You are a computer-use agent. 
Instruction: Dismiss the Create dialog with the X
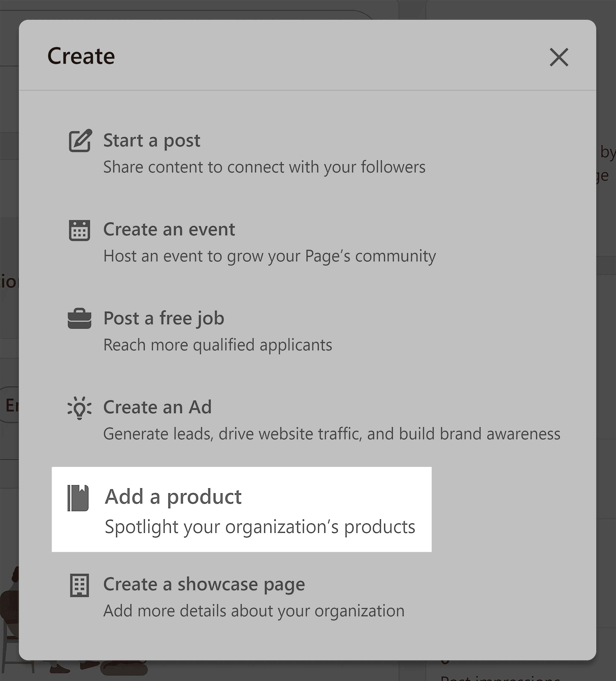coord(559,57)
